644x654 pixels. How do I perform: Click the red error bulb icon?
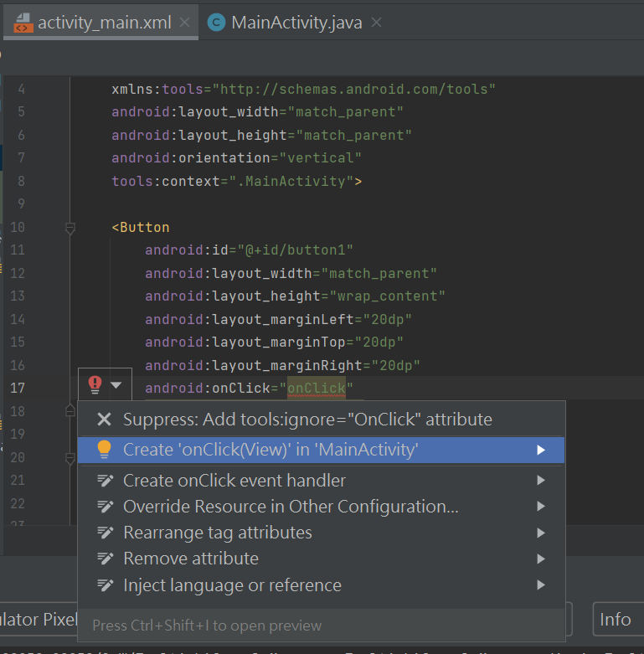click(x=95, y=385)
